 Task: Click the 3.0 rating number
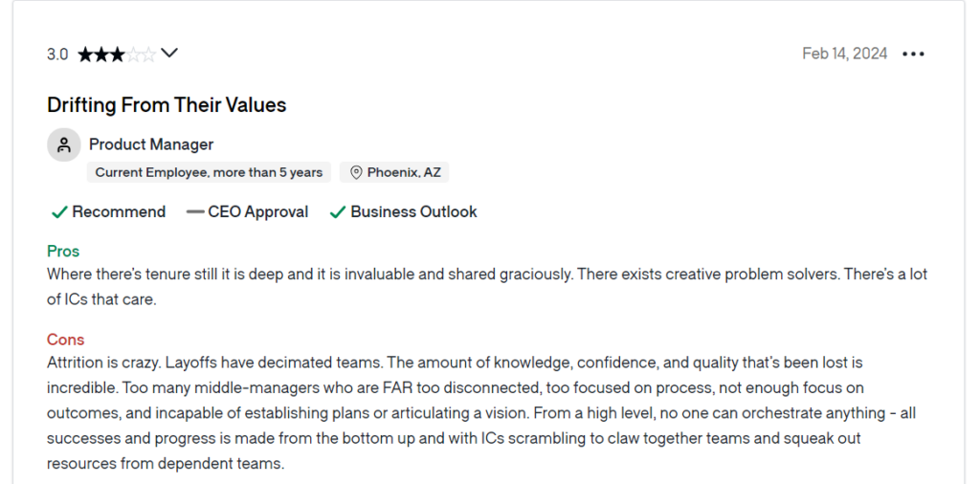tap(56, 55)
